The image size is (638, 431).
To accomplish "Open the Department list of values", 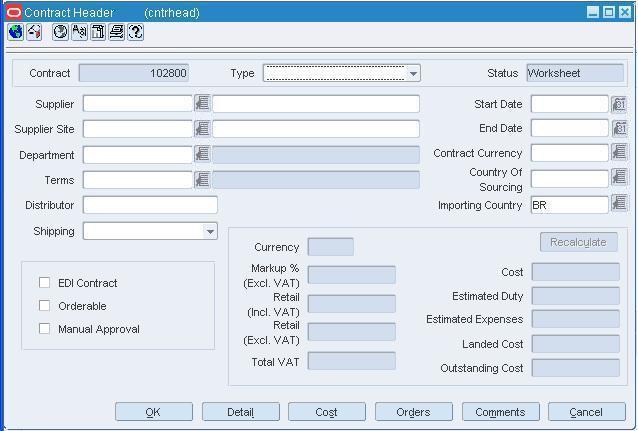I will (x=202, y=154).
